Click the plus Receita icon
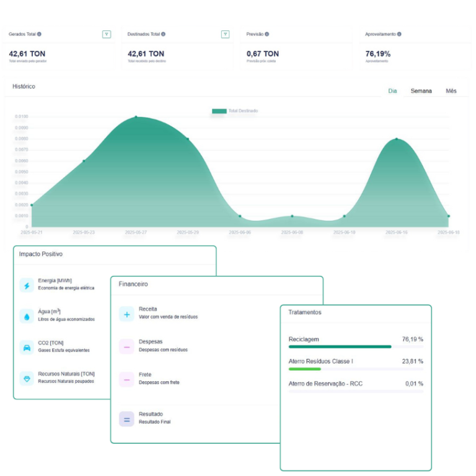Screen dimensions: 476x476 click(126, 314)
